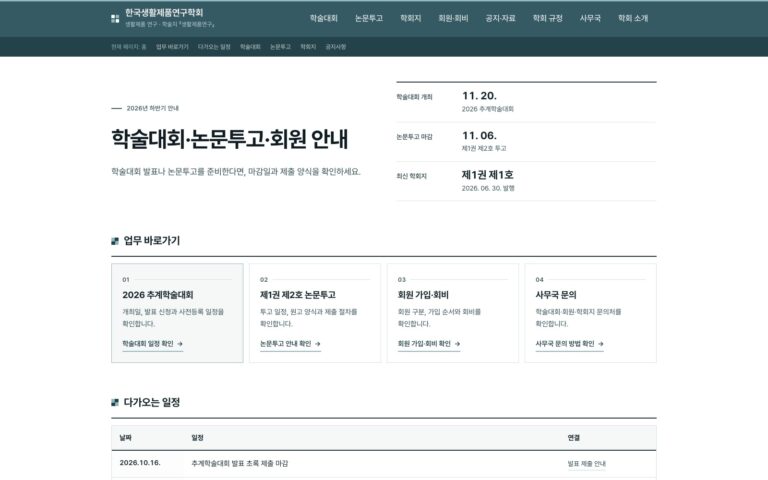The height and width of the screenshot is (480, 768).
Task: Jump to 공지사항 in sub-navigation bar
Action: coord(336,47)
